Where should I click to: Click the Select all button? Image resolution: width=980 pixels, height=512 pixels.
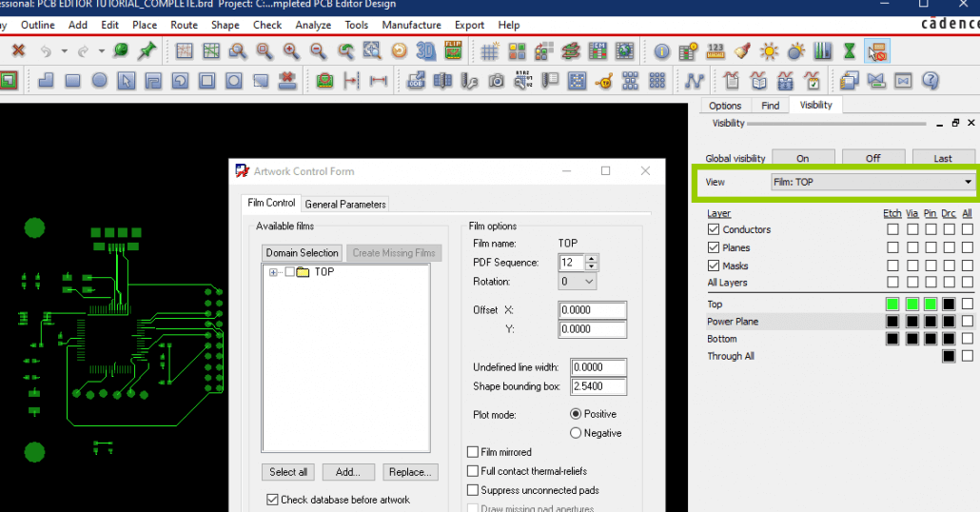(x=288, y=472)
